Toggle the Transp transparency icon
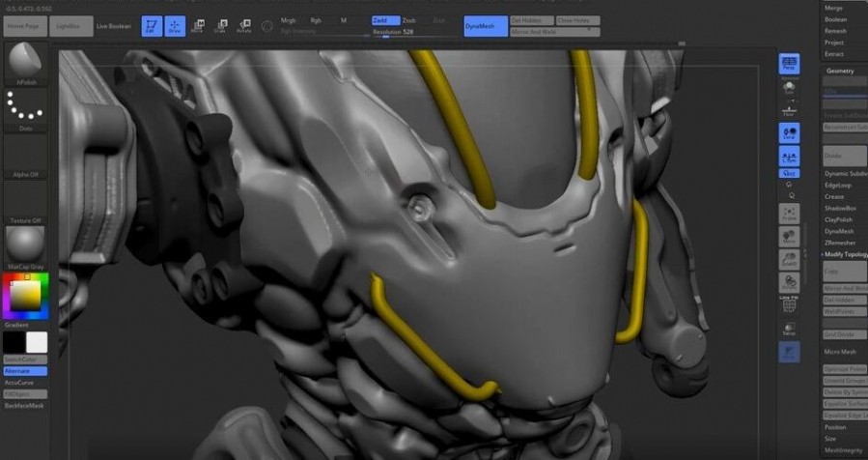 coord(789,330)
